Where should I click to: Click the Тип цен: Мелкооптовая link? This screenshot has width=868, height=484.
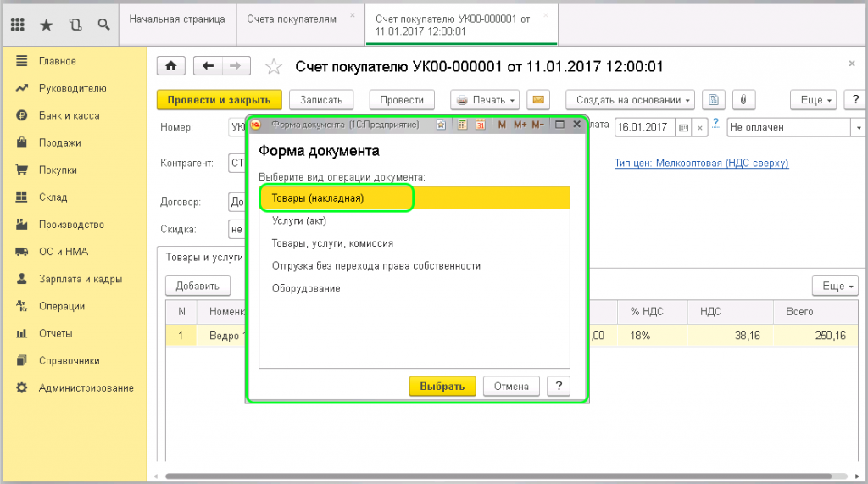coord(701,163)
